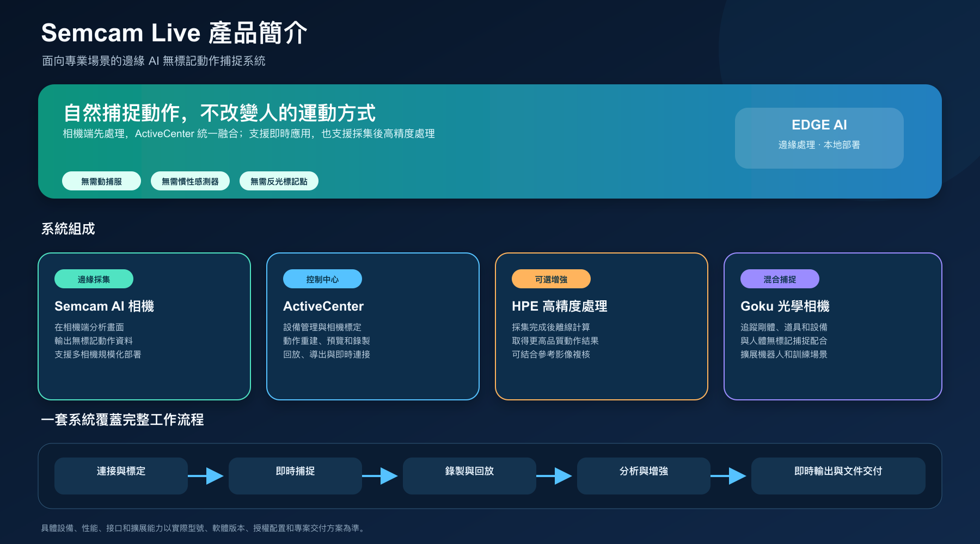Select the EDGE AI badge card
980x544 pixels.
point(819,138)
